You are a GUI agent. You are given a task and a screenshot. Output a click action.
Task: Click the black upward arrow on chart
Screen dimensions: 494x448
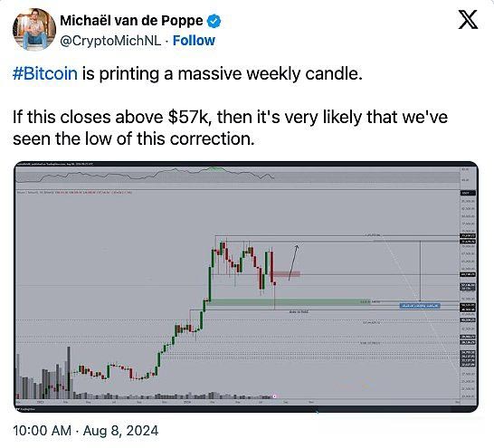pos(293,262)
